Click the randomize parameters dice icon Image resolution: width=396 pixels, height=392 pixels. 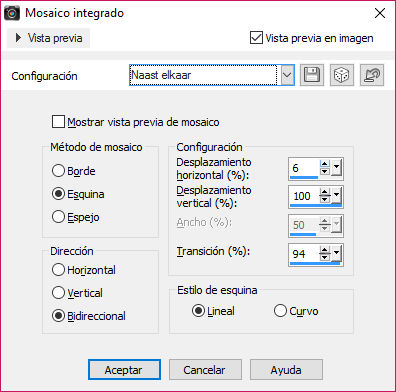point(342,75)
